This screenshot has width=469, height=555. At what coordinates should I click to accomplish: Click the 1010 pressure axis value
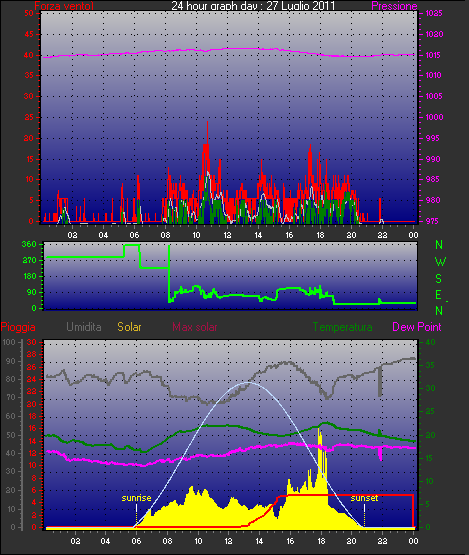[433, 75]
